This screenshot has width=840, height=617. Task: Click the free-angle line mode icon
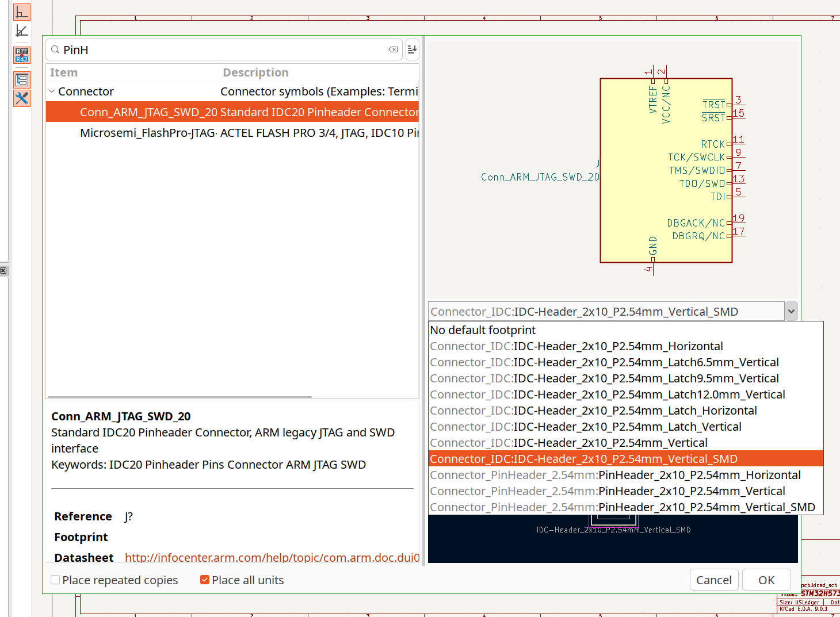21,30
